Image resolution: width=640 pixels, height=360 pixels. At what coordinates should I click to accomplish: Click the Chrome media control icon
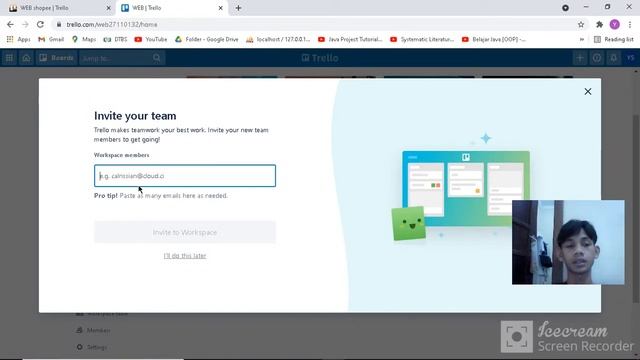565,8
